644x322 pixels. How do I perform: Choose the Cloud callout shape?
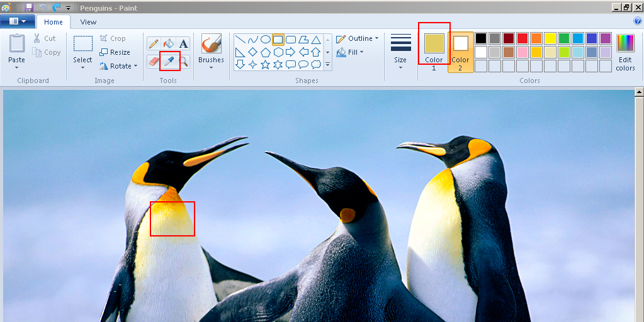click(x=316, y=64)
